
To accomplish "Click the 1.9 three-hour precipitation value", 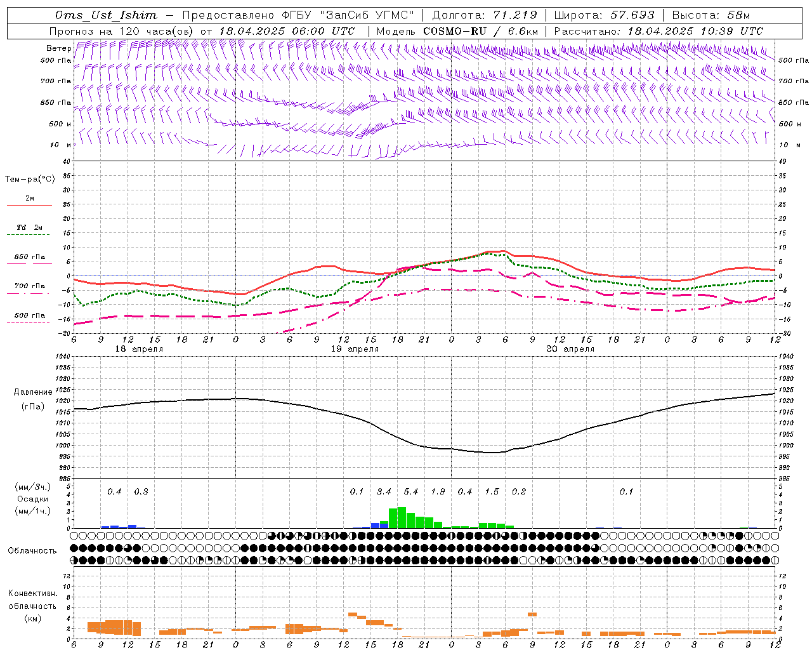I will click(x=438, y=492).
